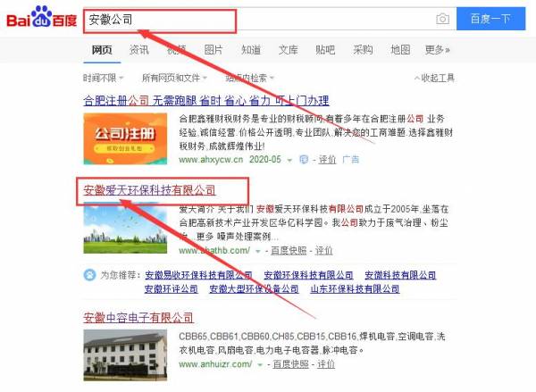This screenshot has width=536, height=392.
Task: Click the 百度快照 link under anhuizr.com
Action: coord(290,364)
